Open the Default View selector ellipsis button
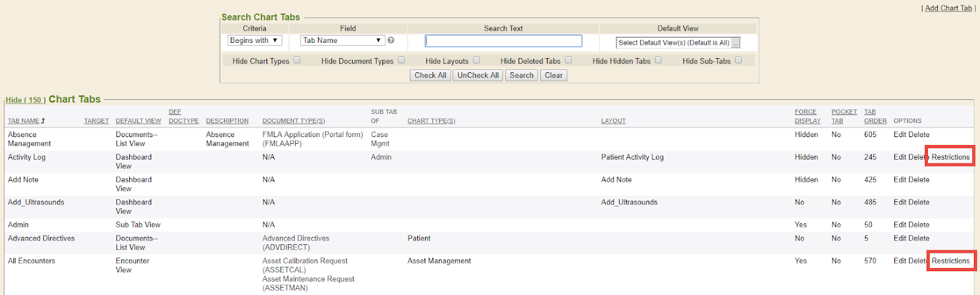 click(x=736, y=43)
